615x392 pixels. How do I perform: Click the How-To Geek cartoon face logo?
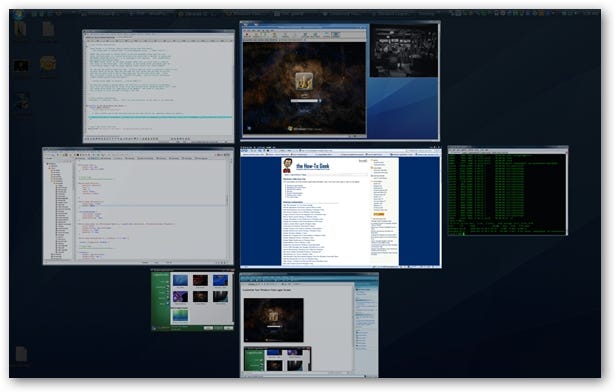[287, 165]
